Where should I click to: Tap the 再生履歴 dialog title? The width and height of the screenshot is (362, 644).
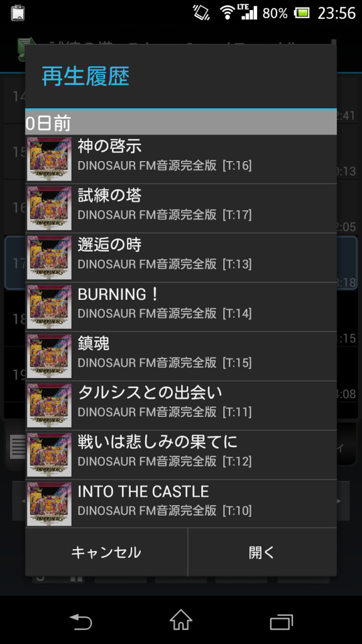85,76
